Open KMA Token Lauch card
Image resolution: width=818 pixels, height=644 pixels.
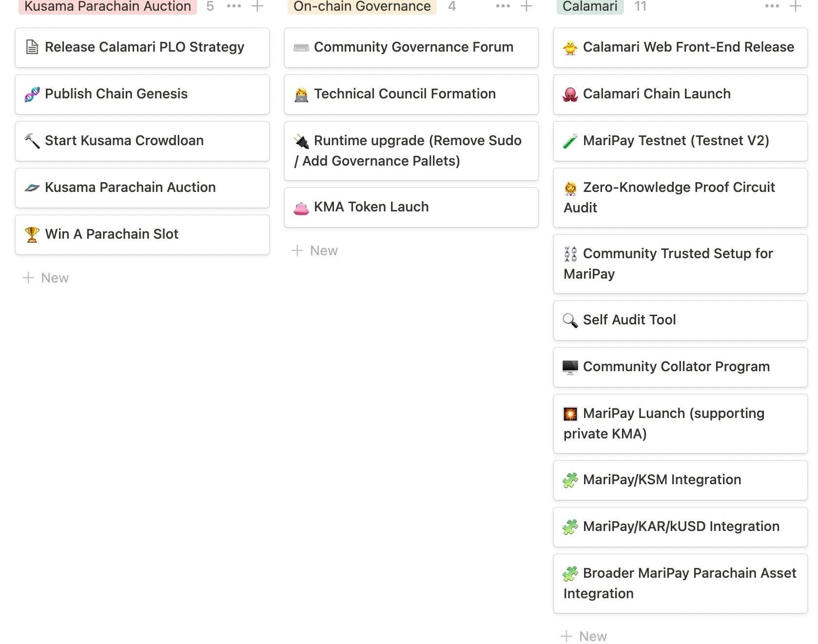411,208
